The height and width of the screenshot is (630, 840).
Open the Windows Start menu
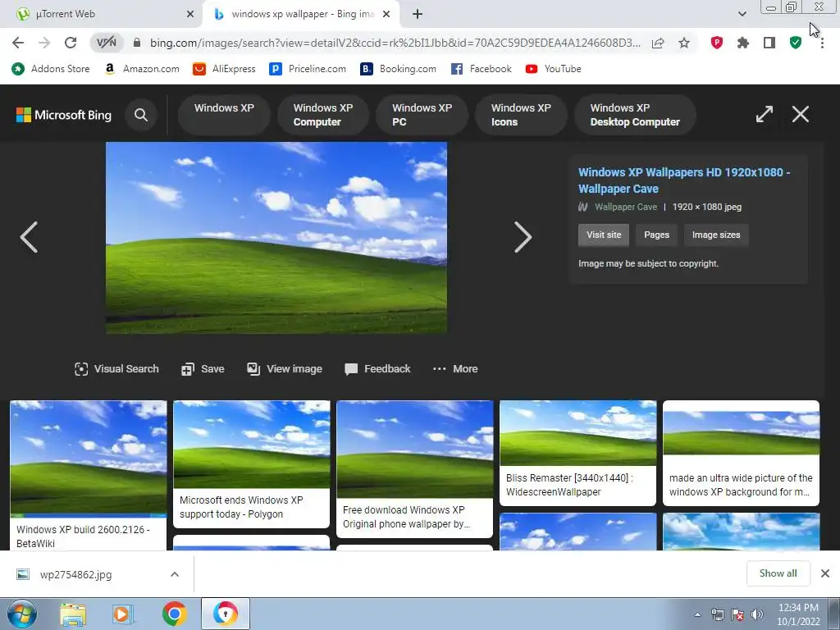(x=21, y=614)
